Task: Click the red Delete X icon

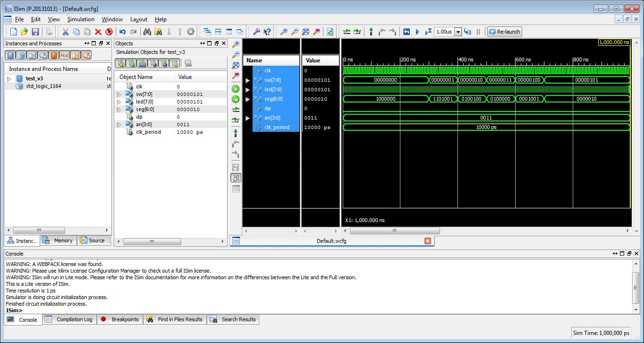Action: pyautogui.click(x=98, y=32)
